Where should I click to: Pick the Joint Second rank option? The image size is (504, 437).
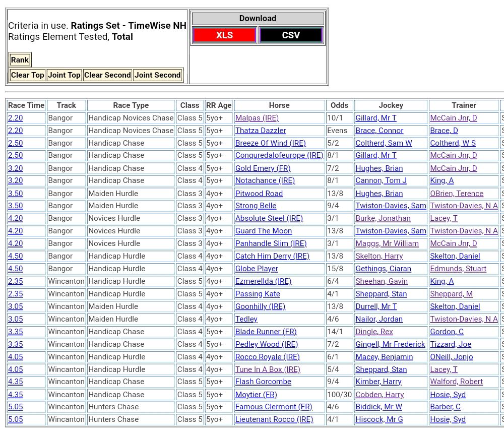click(157, 75)
